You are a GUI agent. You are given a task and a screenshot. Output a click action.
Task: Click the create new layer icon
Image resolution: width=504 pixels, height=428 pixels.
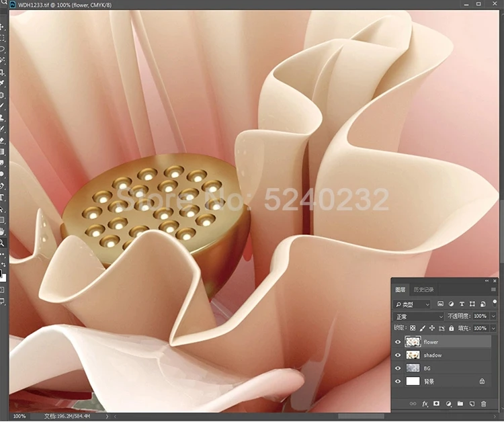(x=472, y=404)
